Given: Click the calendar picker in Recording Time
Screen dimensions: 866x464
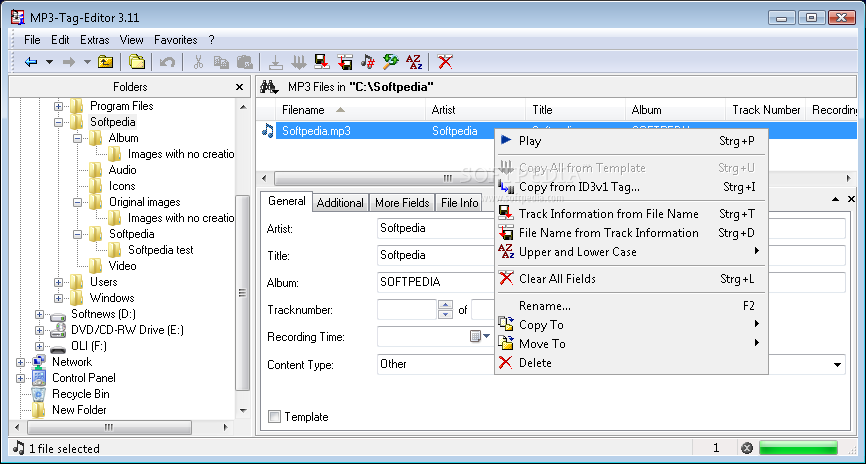Looking at the screenshot, I should click(x=475, y=336).
